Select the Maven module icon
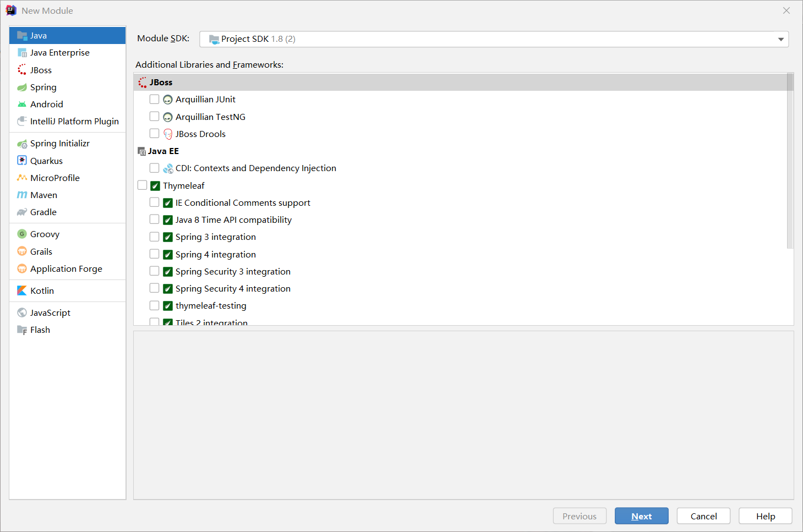Image resolution: width=803 pixels, height=532 pixels. coord(22,195)
